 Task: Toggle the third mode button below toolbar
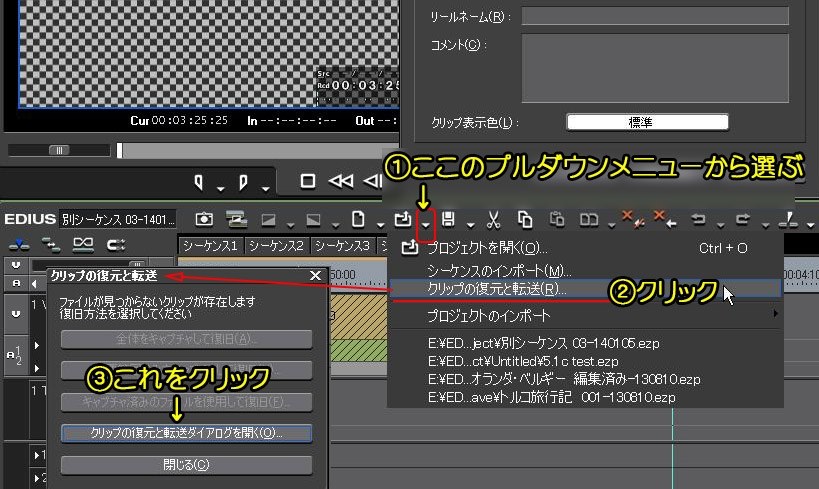tap(83, 244)
